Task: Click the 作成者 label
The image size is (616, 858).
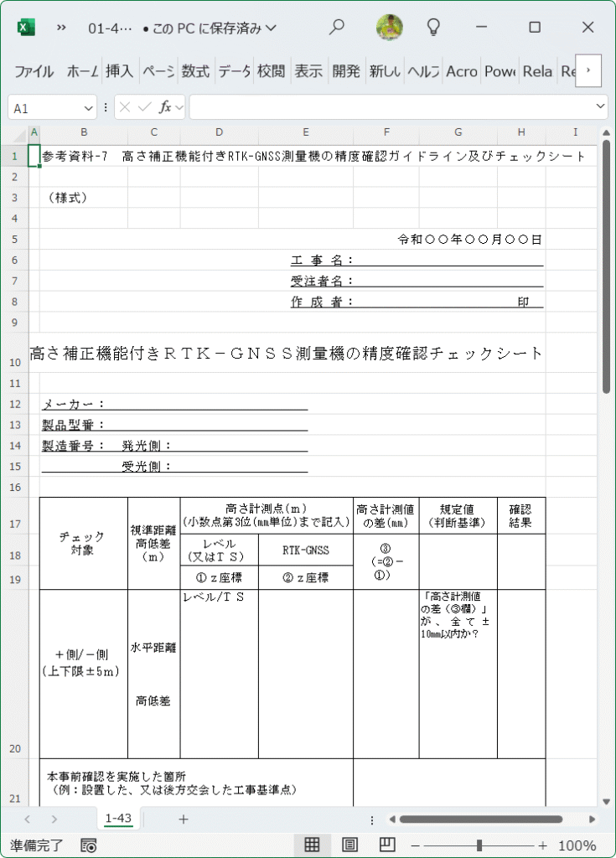Action: coord(322,302)
